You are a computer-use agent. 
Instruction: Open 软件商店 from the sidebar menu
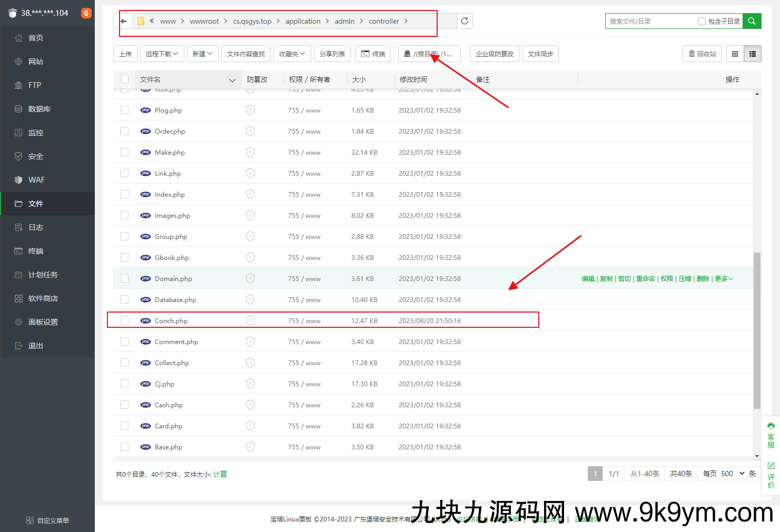tap(43, 298)
